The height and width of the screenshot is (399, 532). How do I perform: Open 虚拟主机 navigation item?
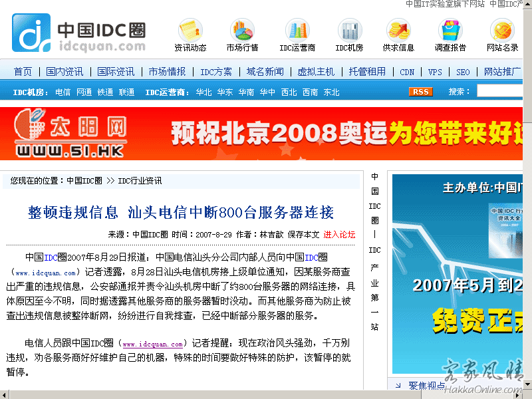click(x=316, y=72)
